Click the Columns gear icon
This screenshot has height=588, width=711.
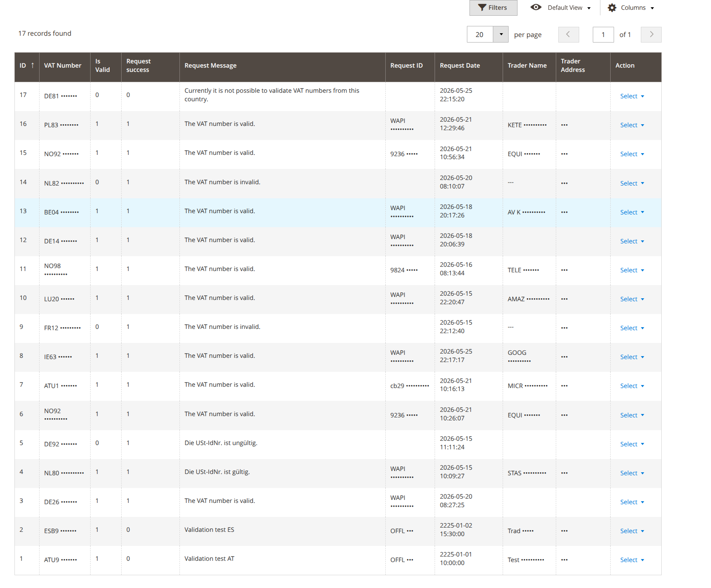pos(612,8)
